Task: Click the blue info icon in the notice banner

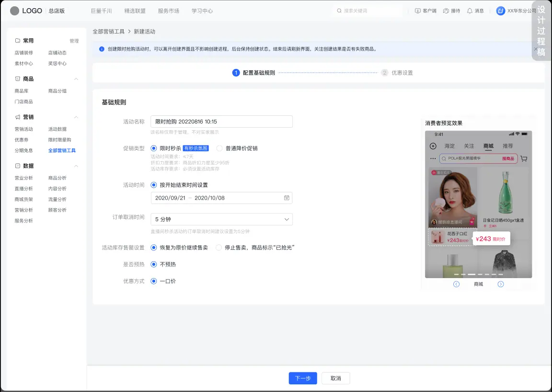Action: coord(102,49)
